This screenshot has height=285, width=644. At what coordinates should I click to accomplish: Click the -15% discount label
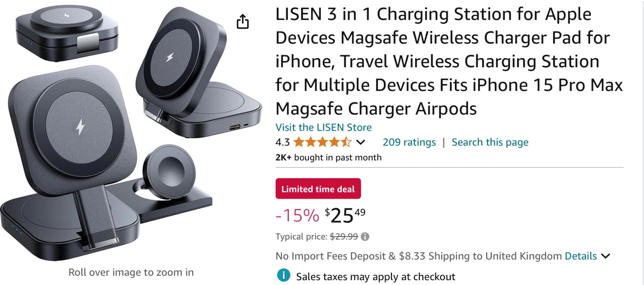pos(297,216)
